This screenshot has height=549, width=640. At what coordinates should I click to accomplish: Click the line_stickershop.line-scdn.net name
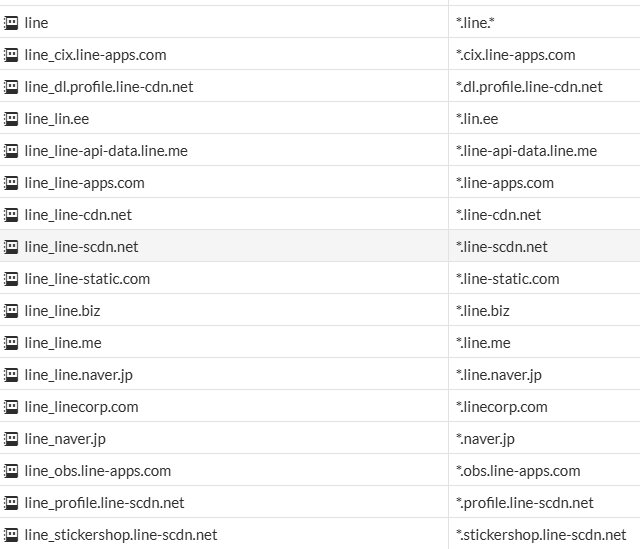click(121, 535)
